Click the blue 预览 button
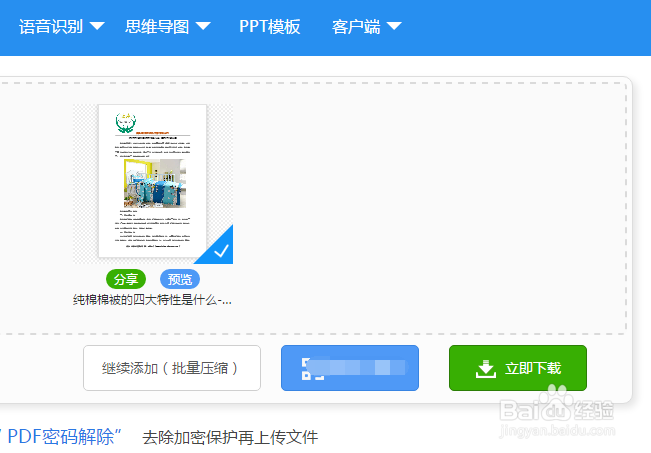651x453 pixels. click(x=180, y=279)
